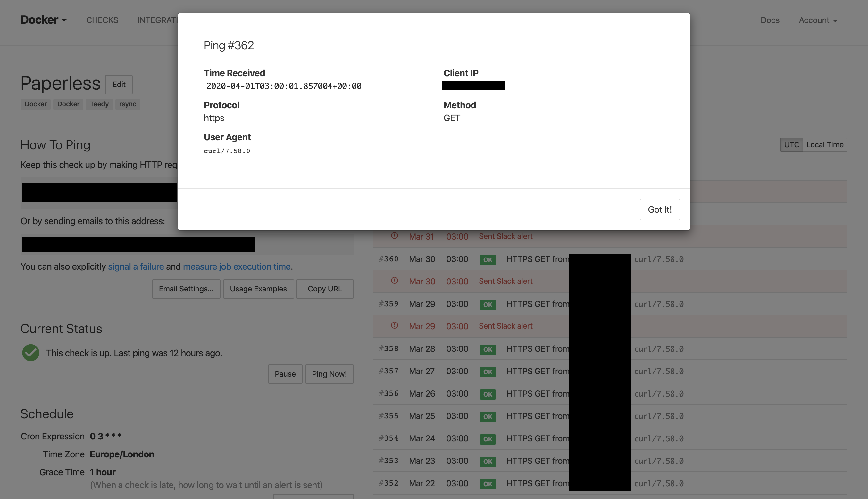Open the Checks navigation item

pos(102,20)
